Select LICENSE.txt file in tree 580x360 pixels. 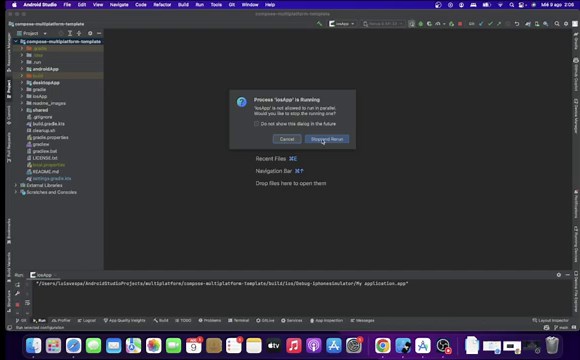[x=42, y=158]
